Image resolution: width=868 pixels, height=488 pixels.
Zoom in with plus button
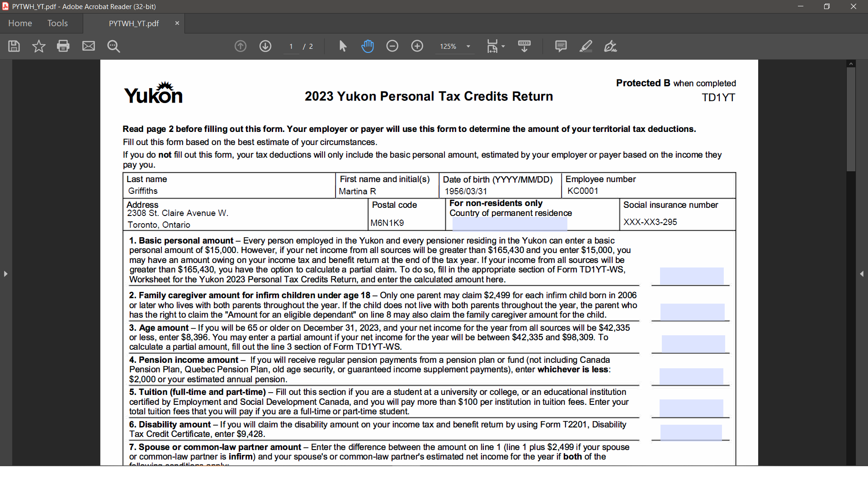pyautogui.click(x=417, y=46)
